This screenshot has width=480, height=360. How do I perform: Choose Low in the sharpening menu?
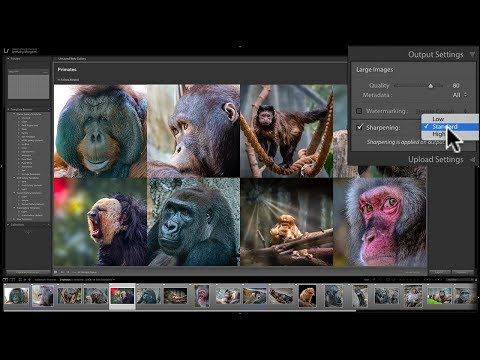tap(450, 119)
